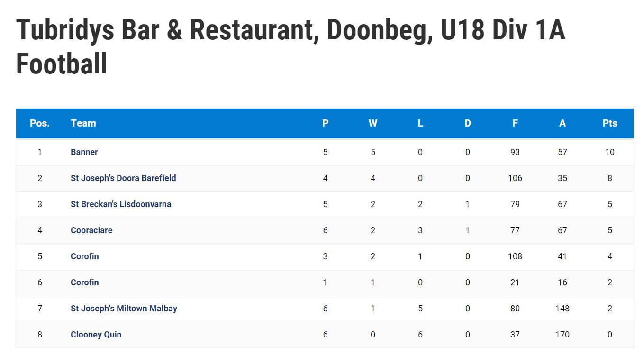This screenshot has height=355, width=644.
Task: Click St Breckan's Lisdoonvarna team link
Action: pyautogui.click(x=121, y=204)
